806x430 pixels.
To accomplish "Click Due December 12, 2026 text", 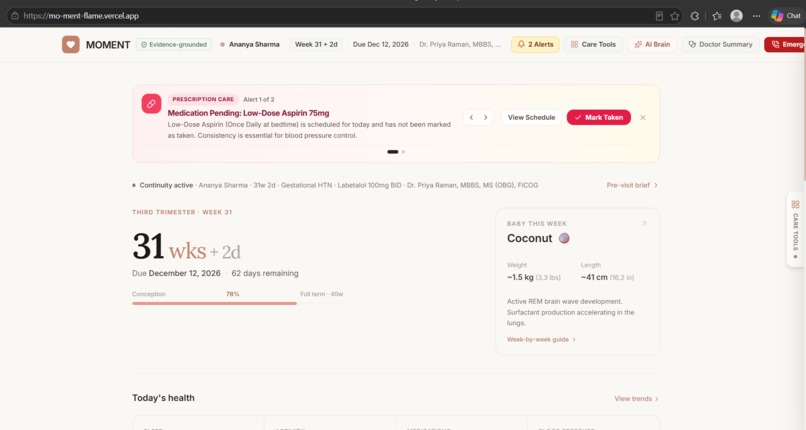I will tap(176, 273).
